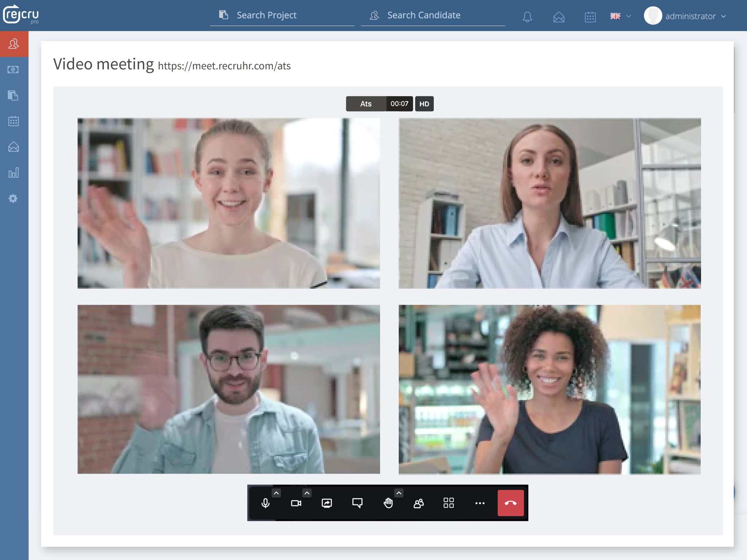Open more actions three-dots menu
Screen dimensions: 747x560
tap(480, 503)
